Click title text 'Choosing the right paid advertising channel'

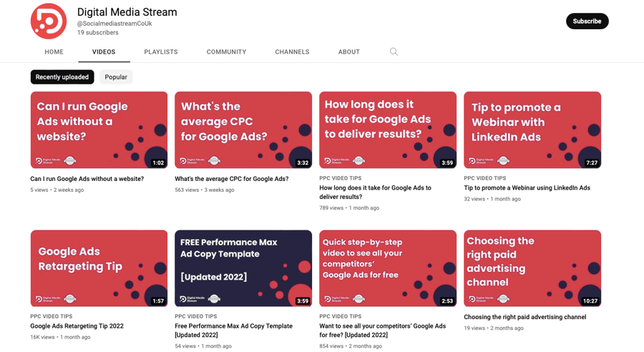(525, 317)
